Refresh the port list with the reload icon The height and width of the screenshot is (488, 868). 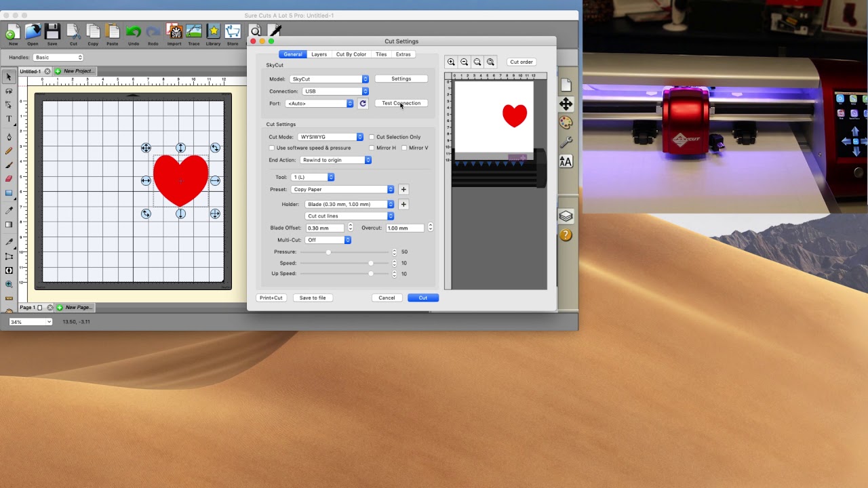click(363, 104)
